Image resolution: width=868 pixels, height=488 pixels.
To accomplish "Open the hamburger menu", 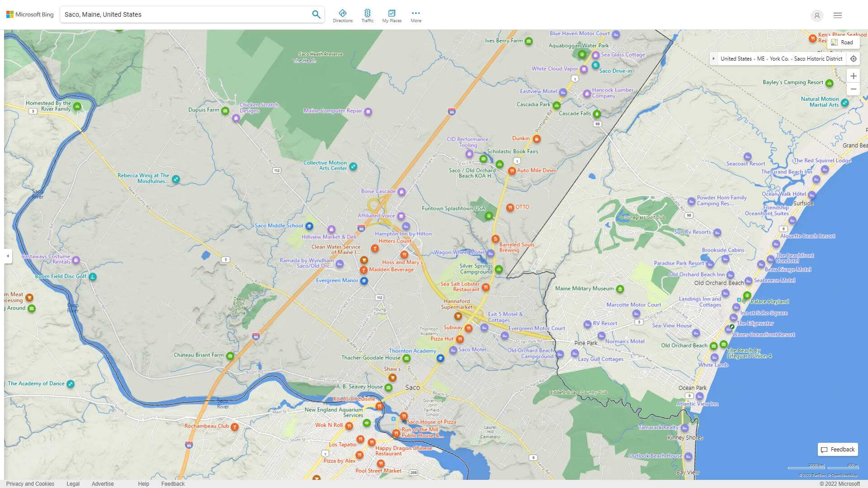I will [x=837, y=15].
